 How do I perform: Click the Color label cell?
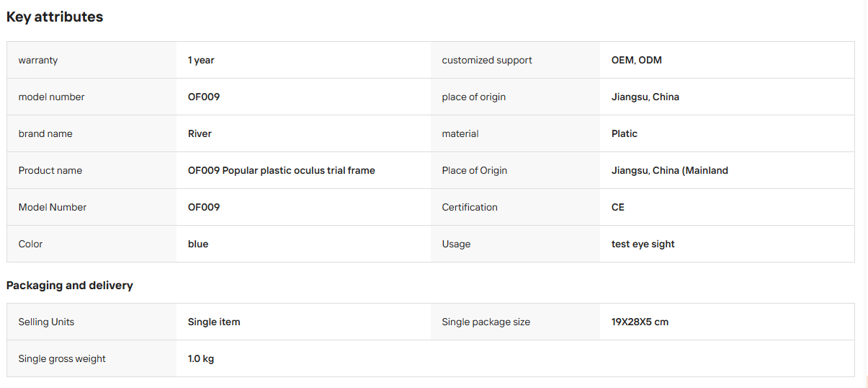[91, 244]
